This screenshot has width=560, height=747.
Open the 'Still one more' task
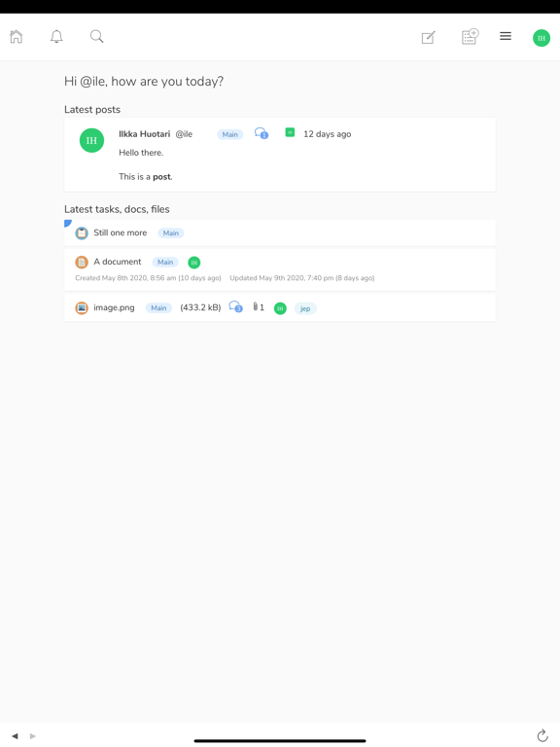tap(120, 233)
